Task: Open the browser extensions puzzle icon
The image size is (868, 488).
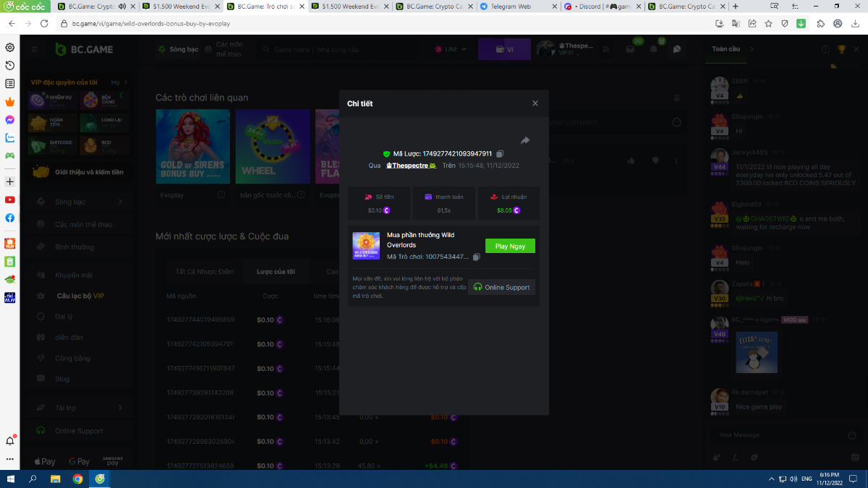Action: (x=820, y=23)
